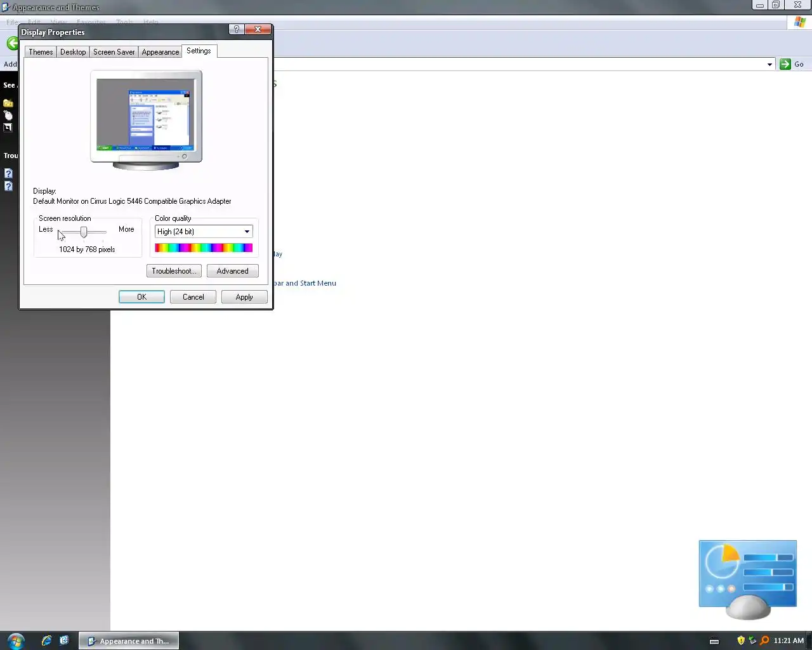
Task: Open the second help question-mark icon under Troubleshooters
Action: pos(8,186)
